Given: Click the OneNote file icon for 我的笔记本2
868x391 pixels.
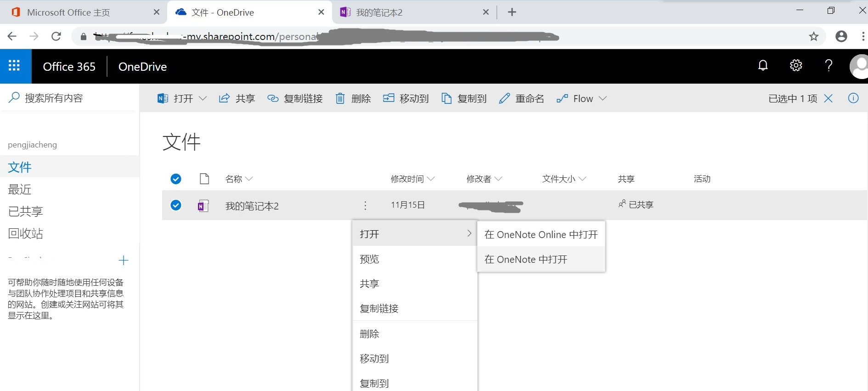Looking at the screenshot, I should click(203, 205).
